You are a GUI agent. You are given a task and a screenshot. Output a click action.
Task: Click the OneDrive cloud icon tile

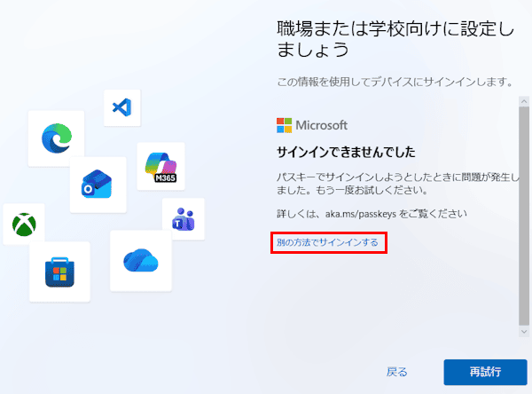point(141,261)
